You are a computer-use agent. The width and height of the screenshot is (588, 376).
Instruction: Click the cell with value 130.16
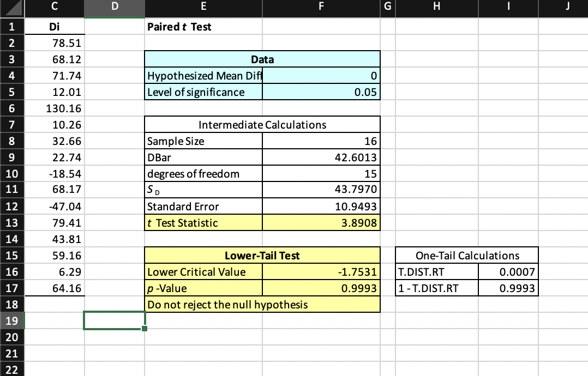click(x=55, y=108)
